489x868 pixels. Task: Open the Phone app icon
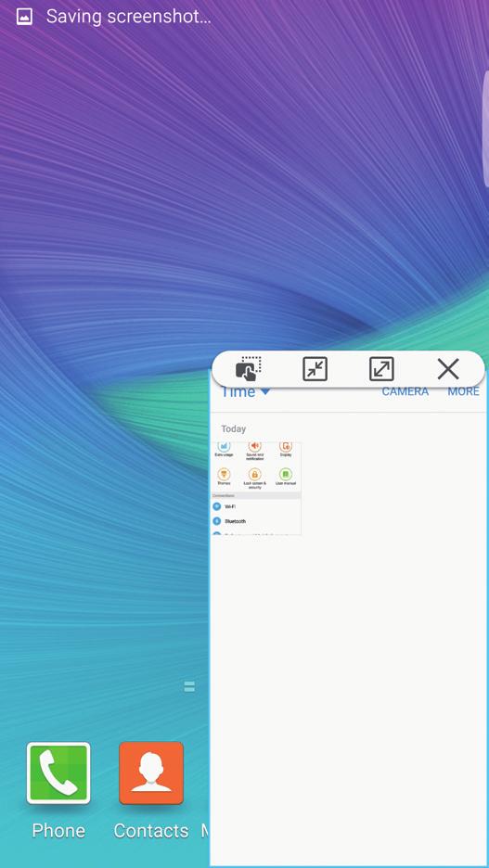58,773
